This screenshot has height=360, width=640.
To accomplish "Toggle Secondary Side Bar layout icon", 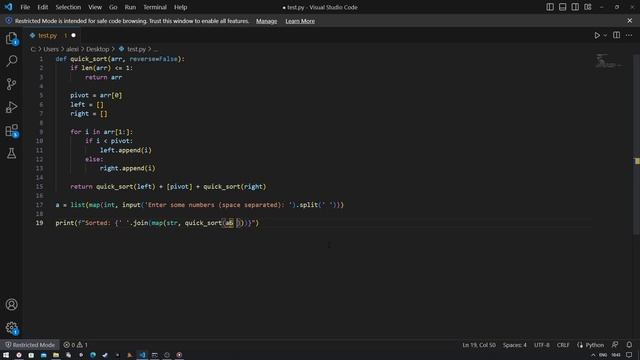I will [x=575, y=7].
